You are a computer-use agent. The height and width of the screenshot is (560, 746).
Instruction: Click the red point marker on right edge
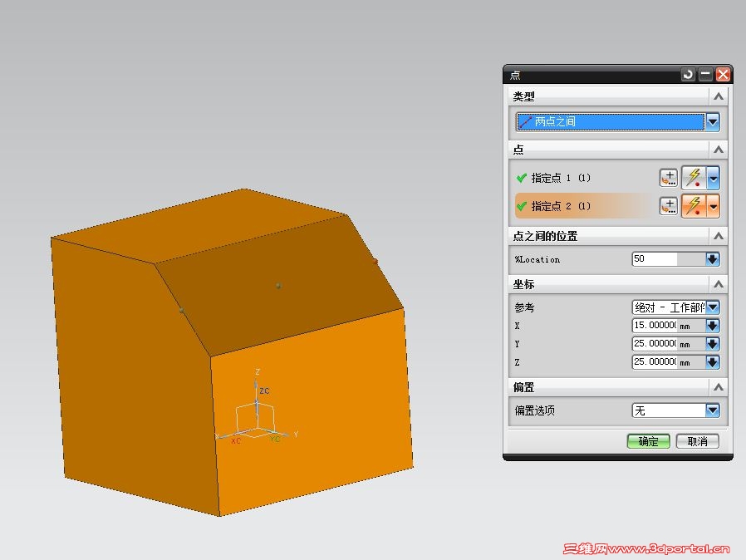(x=375, y=261)
